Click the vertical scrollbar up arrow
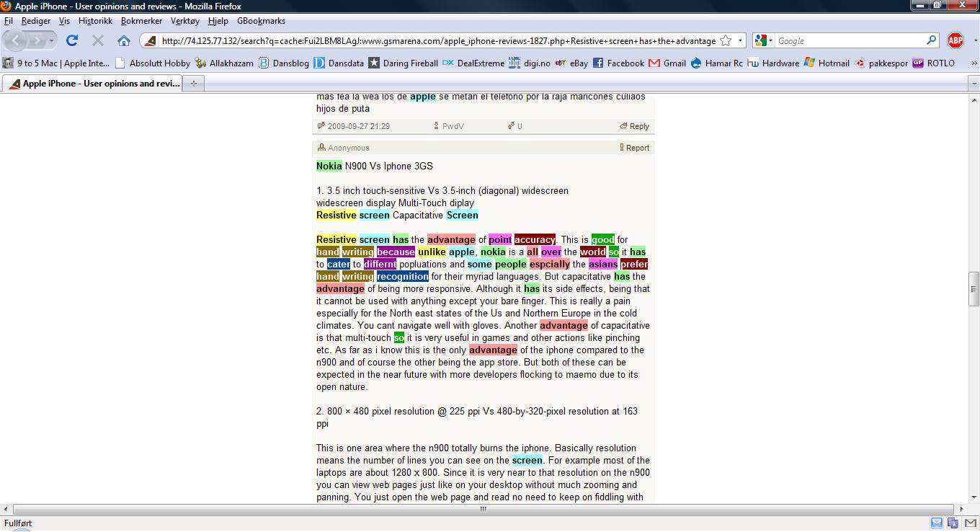 pyautogui.click(x=974, y=99)
